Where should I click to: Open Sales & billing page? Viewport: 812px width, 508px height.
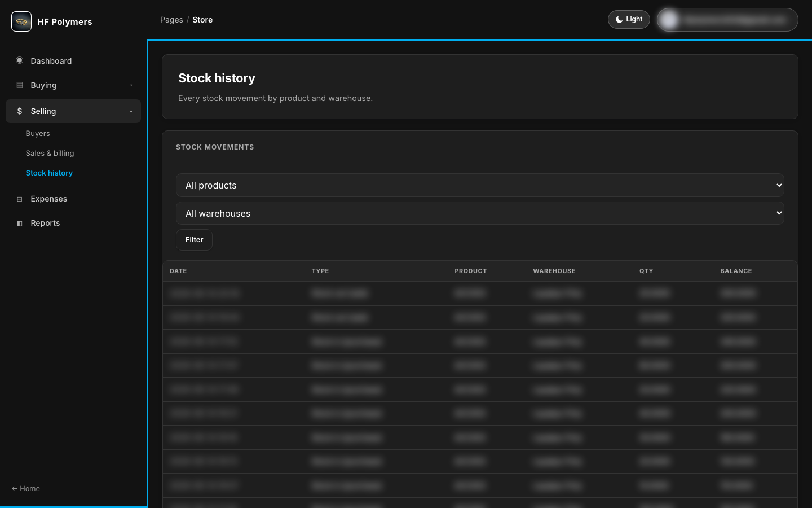click(x=50, y=154)
